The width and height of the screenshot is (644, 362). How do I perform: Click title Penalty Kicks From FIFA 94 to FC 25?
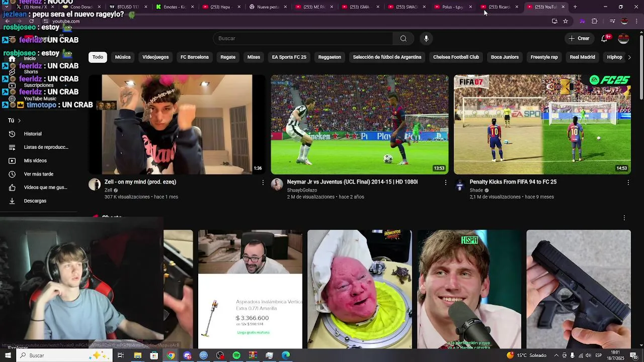coord(513,182)
